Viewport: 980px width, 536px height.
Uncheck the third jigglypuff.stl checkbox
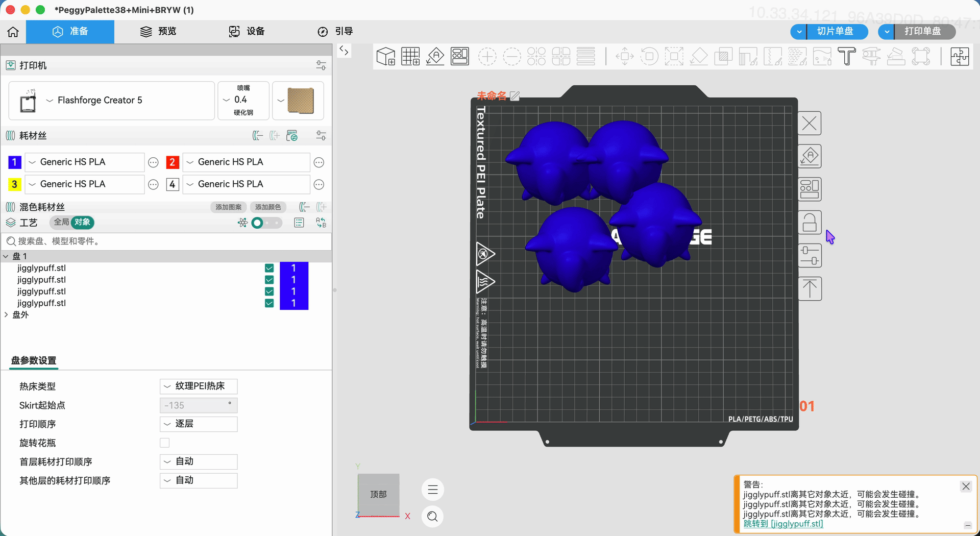pyautogui.click(x=269, y=291)
